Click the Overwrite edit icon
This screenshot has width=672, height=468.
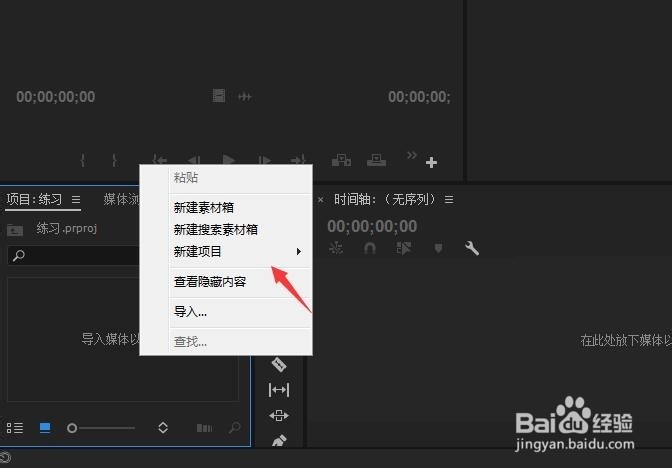(376, 160)
